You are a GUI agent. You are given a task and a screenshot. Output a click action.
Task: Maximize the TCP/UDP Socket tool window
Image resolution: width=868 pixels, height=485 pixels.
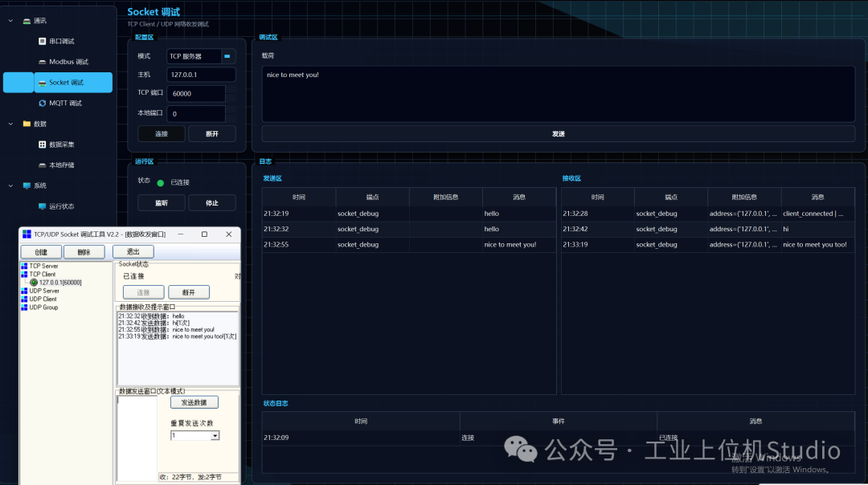(x=204, y=234)
